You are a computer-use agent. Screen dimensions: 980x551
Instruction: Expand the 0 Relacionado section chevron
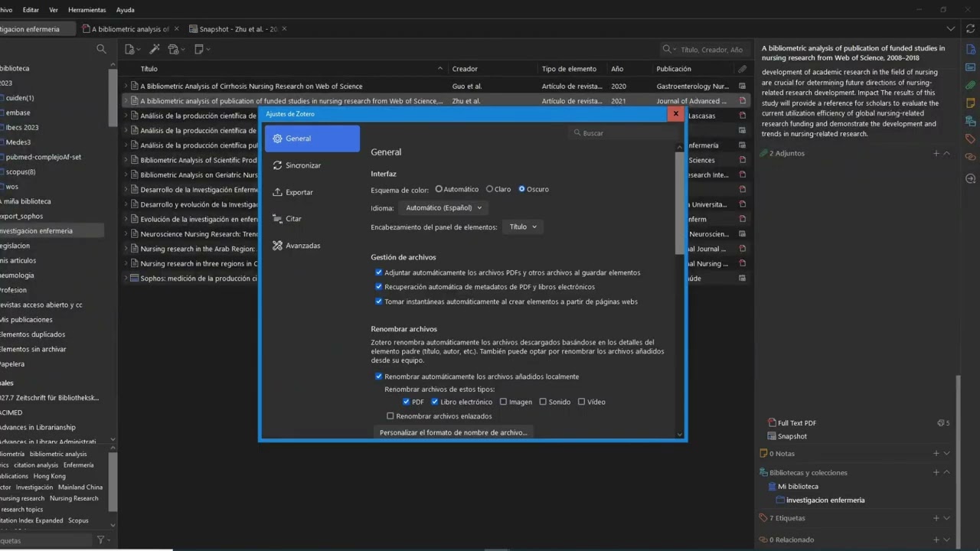point(947,540)
